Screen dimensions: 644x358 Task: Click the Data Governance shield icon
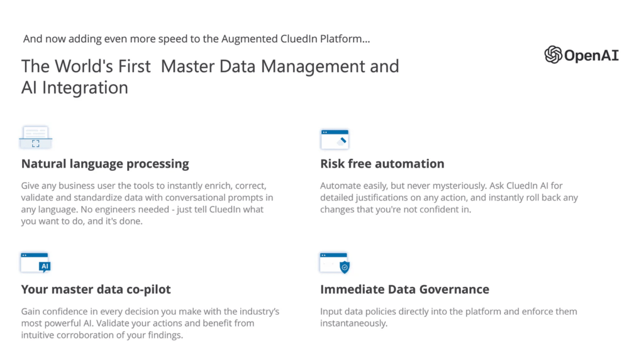coord(335,263)
